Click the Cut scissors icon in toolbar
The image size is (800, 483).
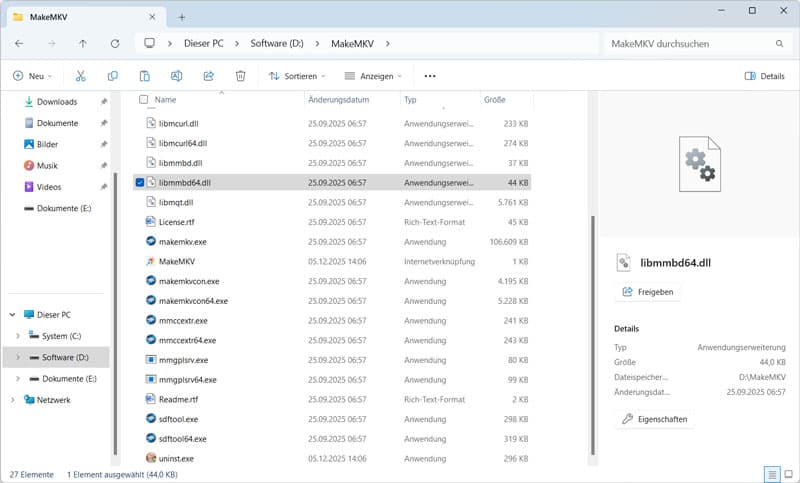tap(81, 76)
